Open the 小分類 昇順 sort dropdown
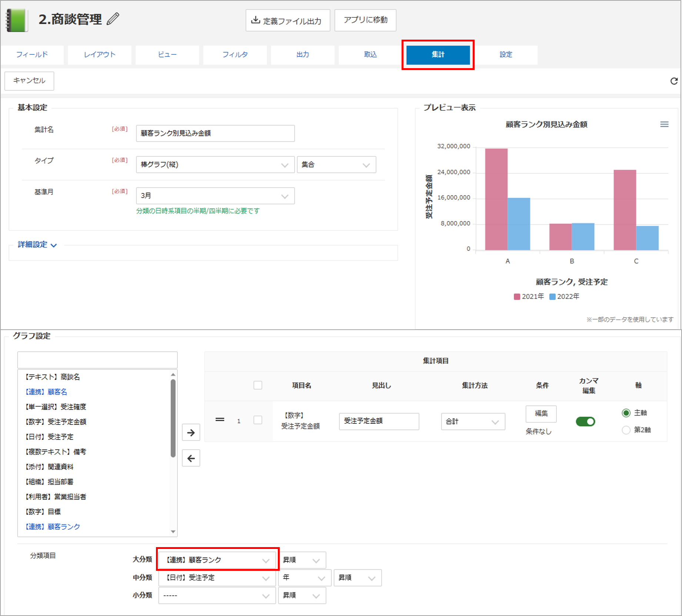This screenshot has width=682, height=616. [302, 596]
